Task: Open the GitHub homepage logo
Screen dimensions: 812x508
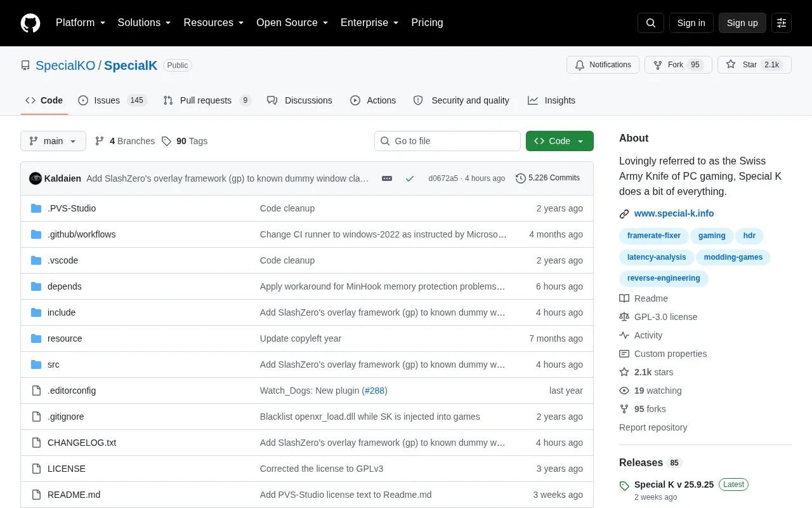Action: coord(30,23)
